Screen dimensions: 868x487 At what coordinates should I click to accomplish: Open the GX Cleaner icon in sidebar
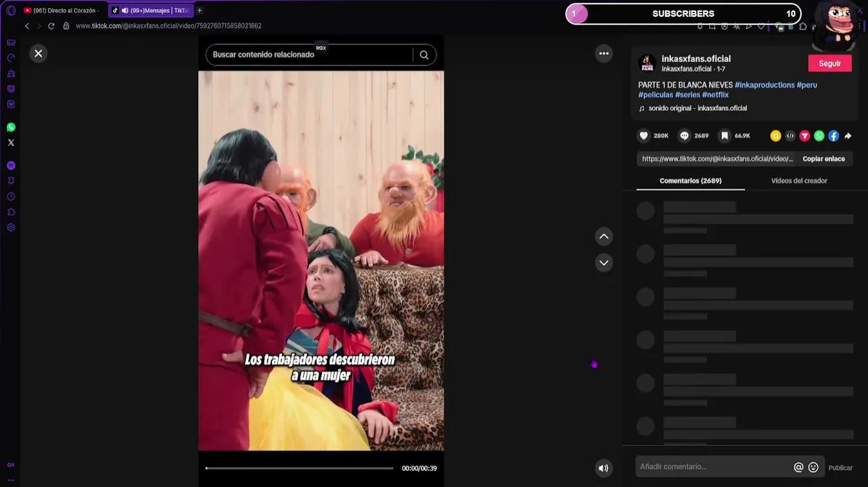(11, 74)
